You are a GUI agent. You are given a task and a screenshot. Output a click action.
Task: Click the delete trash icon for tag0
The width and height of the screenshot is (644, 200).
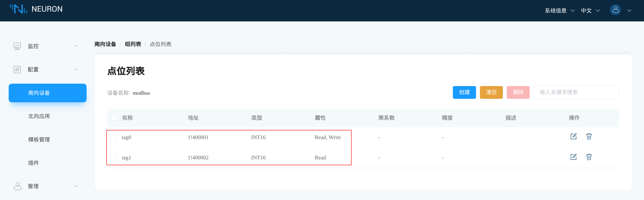[x=589, y=137]
